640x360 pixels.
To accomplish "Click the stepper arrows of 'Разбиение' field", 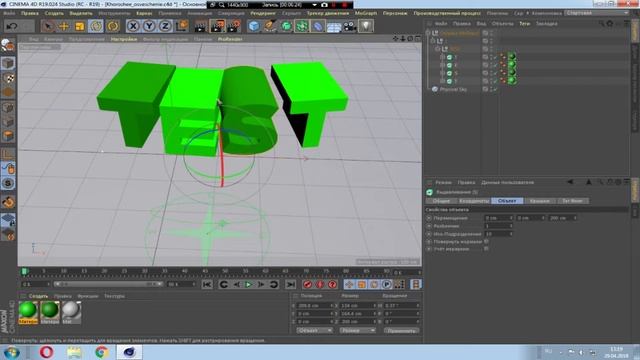I will point(511,226).
